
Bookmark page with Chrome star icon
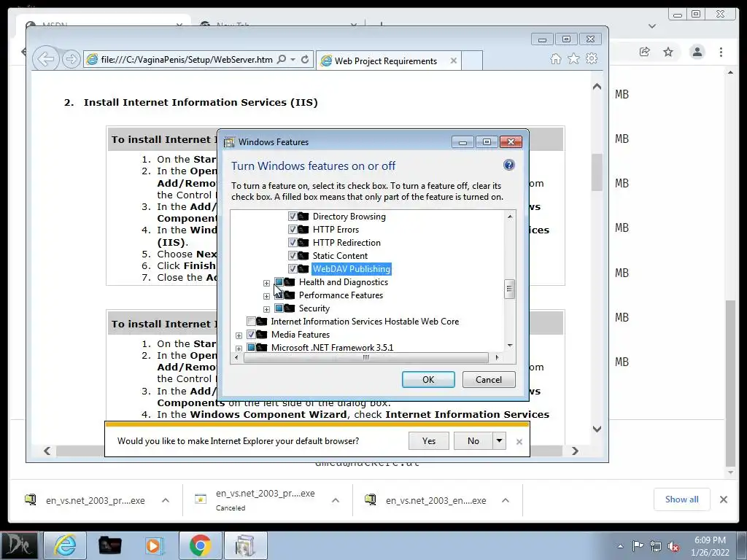pos(668,52)
